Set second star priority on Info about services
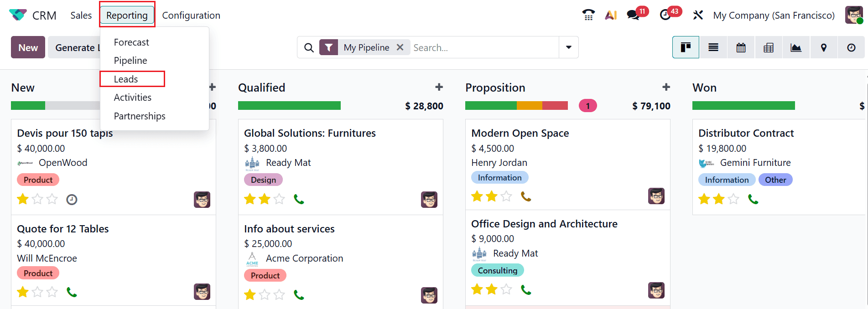The width and height of the screenshot is (868, 309). point(265,295)
